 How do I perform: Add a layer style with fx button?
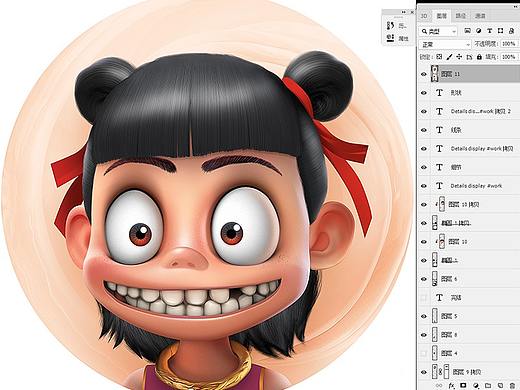451,385
